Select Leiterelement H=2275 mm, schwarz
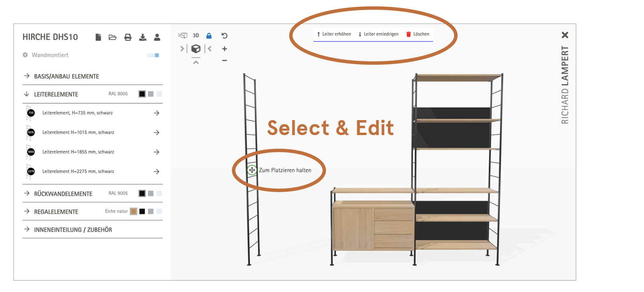Screen dimensions: 644x292 point(78,171)
